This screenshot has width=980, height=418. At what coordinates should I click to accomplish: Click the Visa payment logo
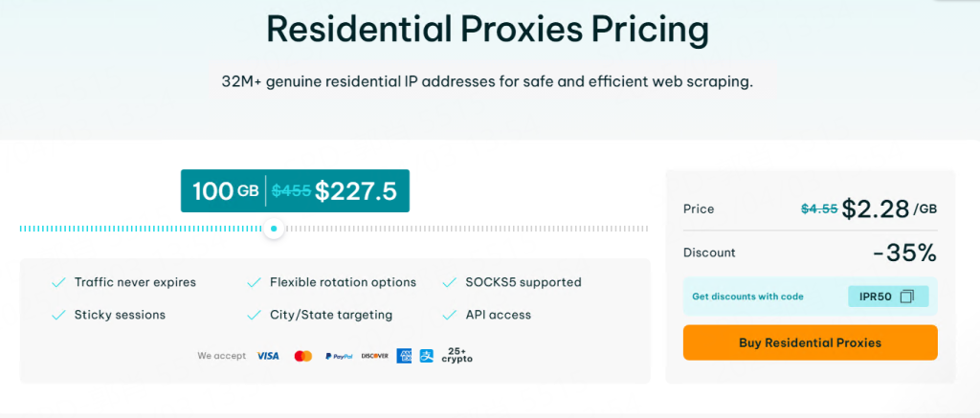coord(268,356)
